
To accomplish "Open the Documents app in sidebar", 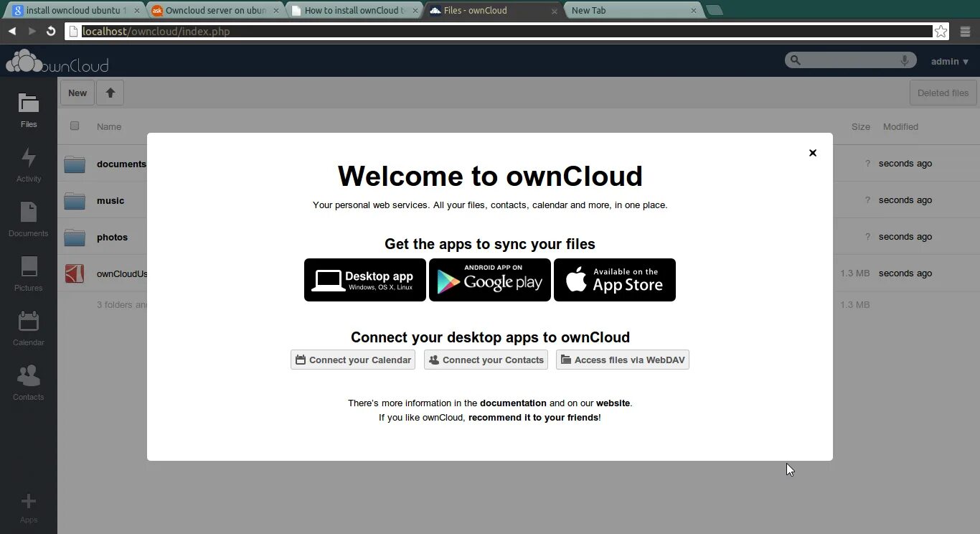I will pos(29,220).
